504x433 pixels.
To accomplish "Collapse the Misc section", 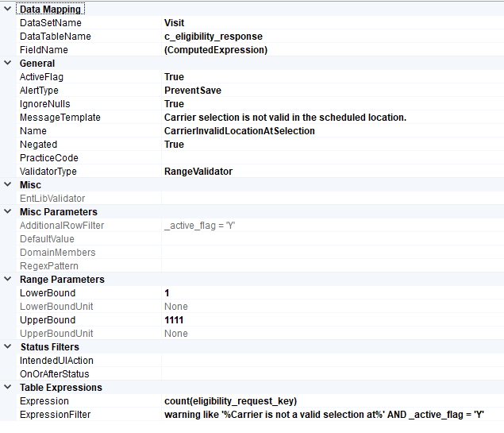I will (8, 185).
